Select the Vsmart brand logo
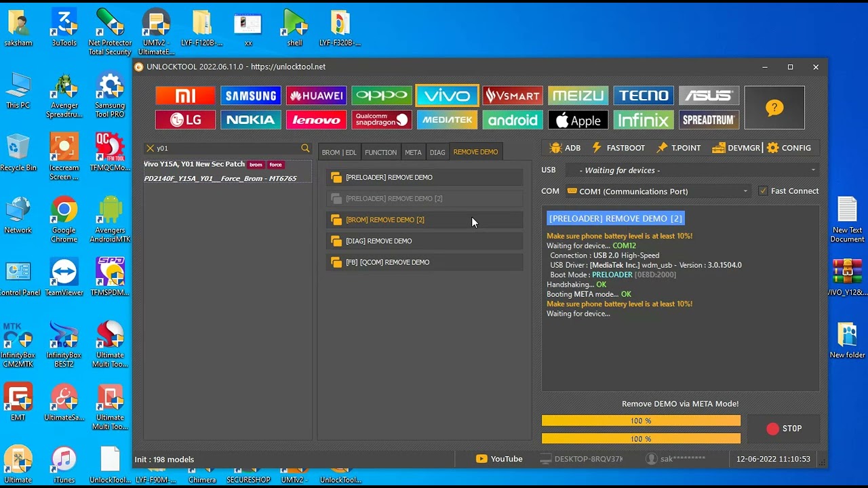Image resolution: width=868 pixels, height=488 pixels. (513, 96)
